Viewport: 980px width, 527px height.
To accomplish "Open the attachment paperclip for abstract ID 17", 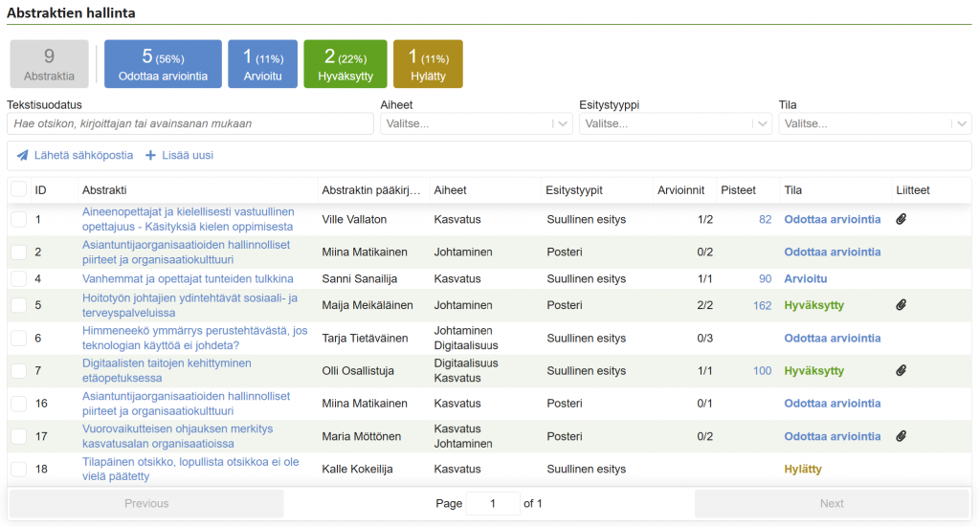I will [901, 436].
